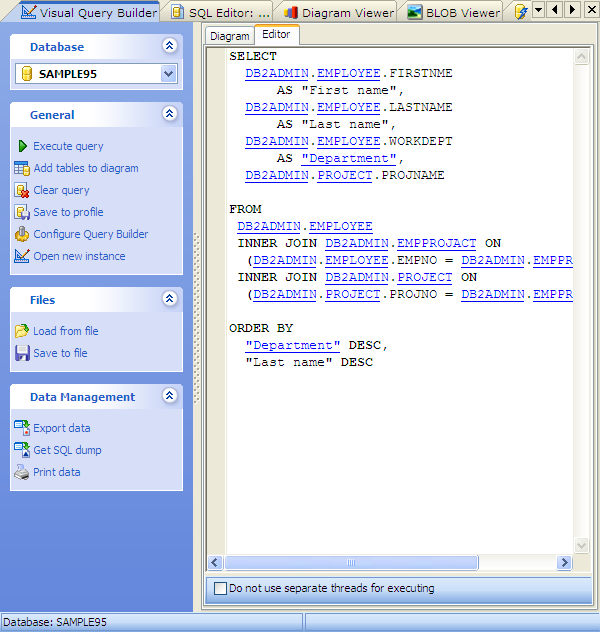Screen dimensions: 600x632
Task: Switch to SQL Editor tab
Action: [220, 12]
